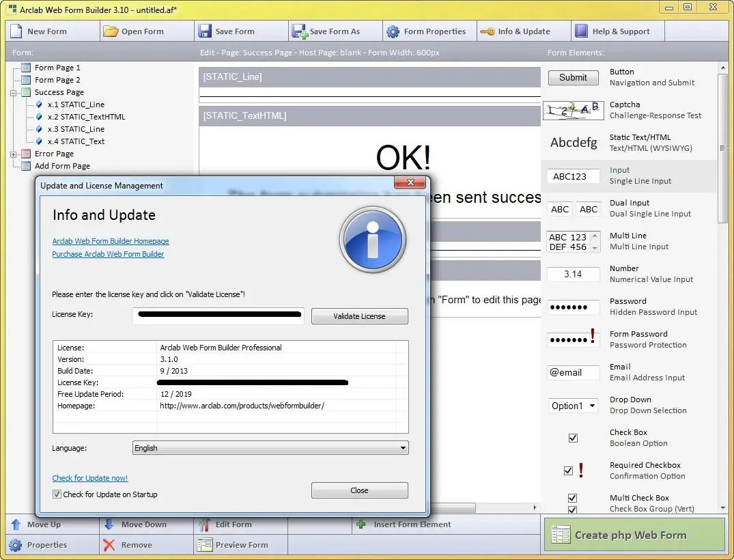
Task: Select the Submit Button form element
Action: click(x=573, y=78)
